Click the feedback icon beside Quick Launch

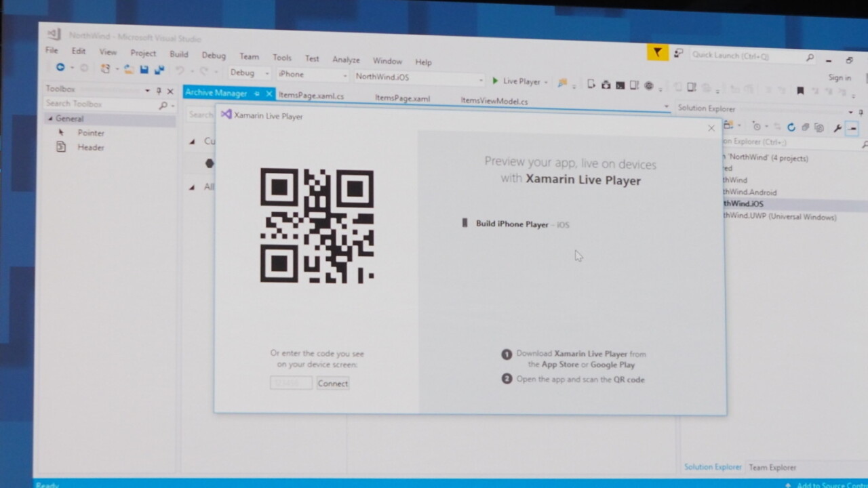pos(678,53)
